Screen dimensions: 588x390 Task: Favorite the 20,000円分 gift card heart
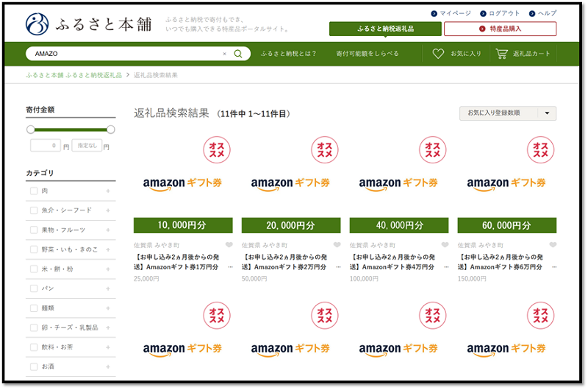[x=337, y=245]
